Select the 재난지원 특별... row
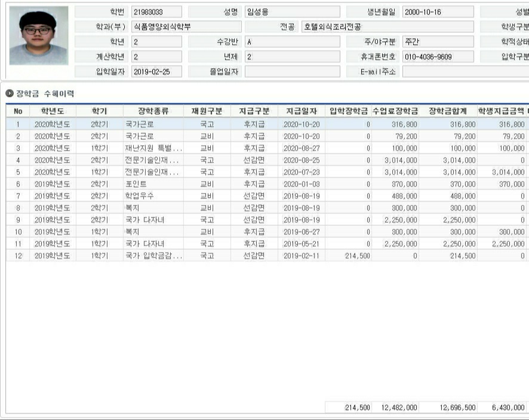The image size is (529, 420). click(266, 148)
